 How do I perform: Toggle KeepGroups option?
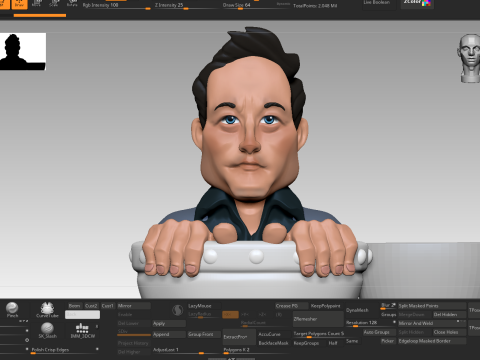(306, 343)
